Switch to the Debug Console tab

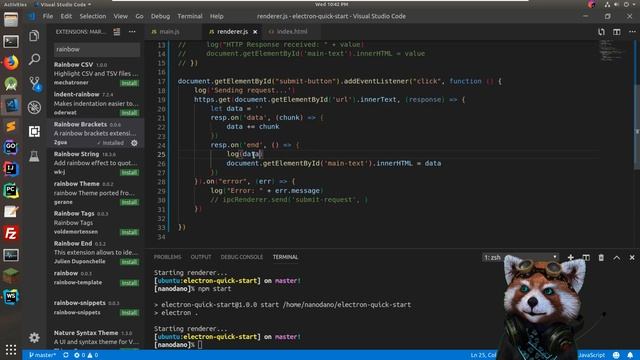click(242, 257)
